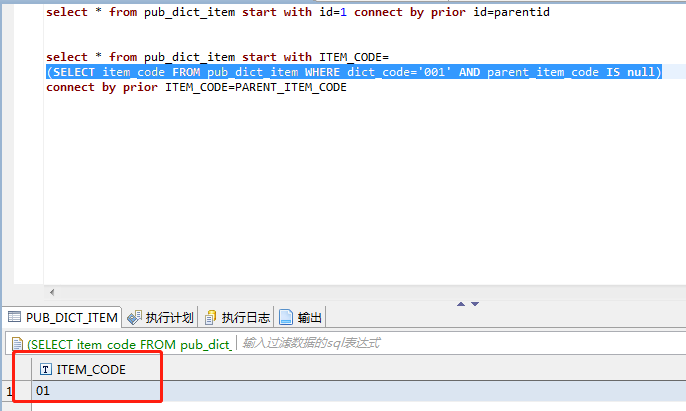Click the down arrow on the panel divider
The image size is (686, 411).
click(x=475, y=304)
